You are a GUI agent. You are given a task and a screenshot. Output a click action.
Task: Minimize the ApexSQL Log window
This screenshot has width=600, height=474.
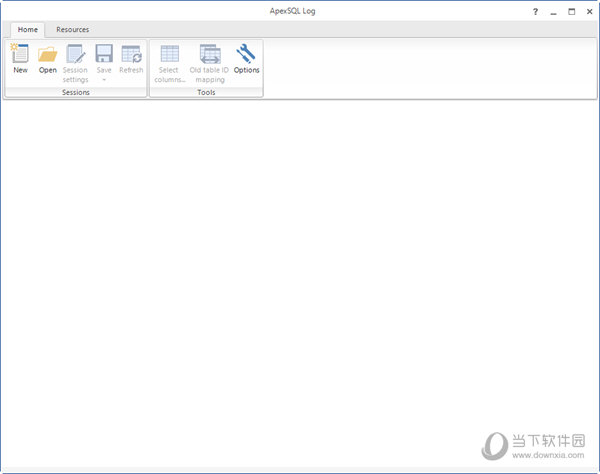(553, 12)
